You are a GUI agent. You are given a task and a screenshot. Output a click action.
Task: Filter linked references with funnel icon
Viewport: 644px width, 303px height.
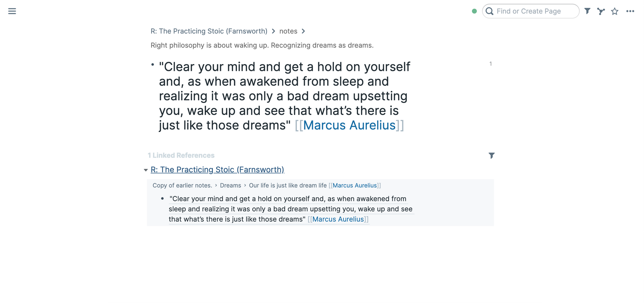click(x=491, y=156)
